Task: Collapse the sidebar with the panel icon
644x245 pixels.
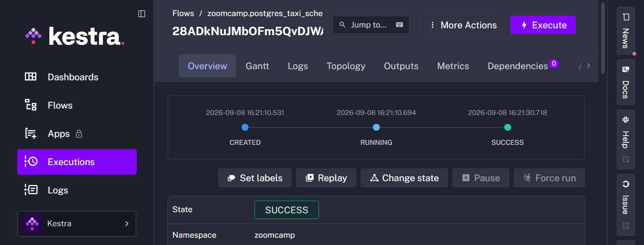Action: [x=142, y=14]
